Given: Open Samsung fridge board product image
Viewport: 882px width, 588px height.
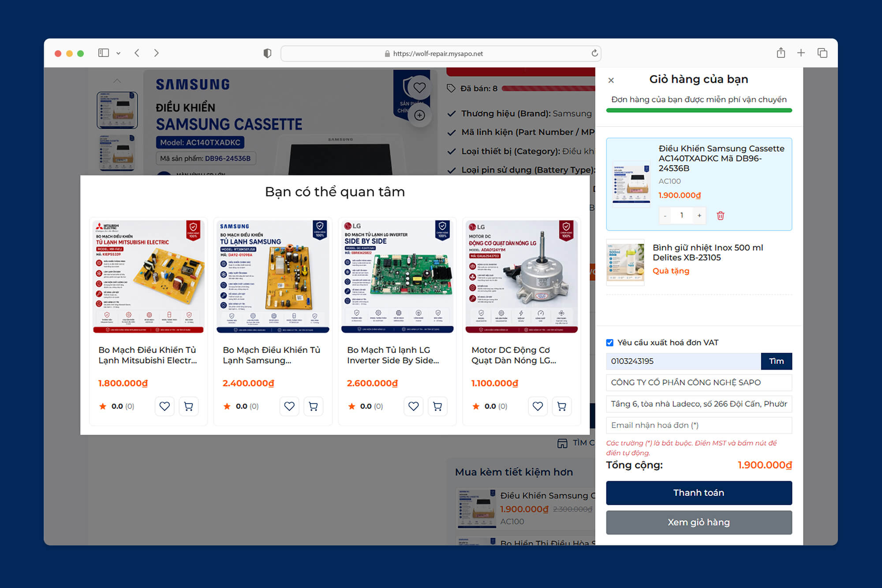Looking at the screenshot, I should coord(273,276).
